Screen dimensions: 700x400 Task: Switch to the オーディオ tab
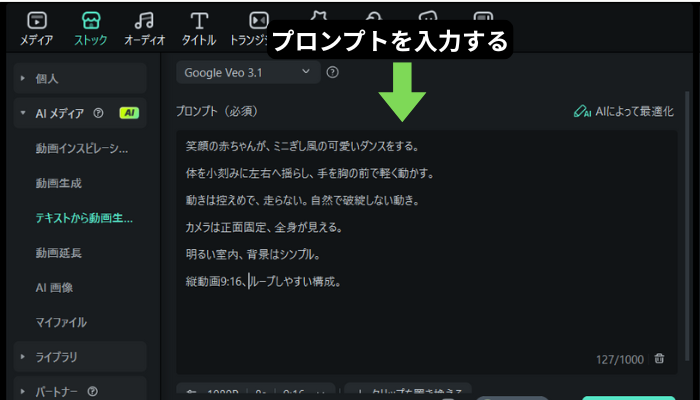tap(145, 29)
